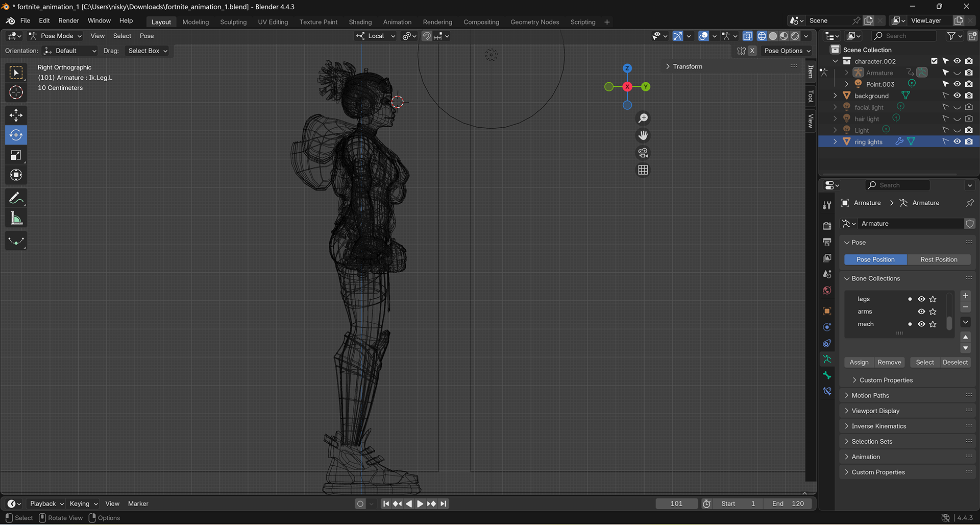Switch perspective/orthographic grid icon
980x525 pixels.
(643, 170)
